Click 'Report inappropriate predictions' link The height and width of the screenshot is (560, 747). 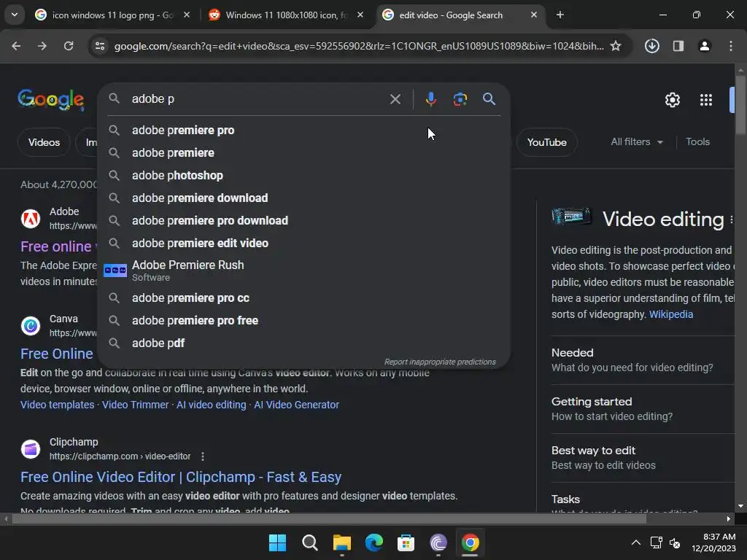(440, 362)
